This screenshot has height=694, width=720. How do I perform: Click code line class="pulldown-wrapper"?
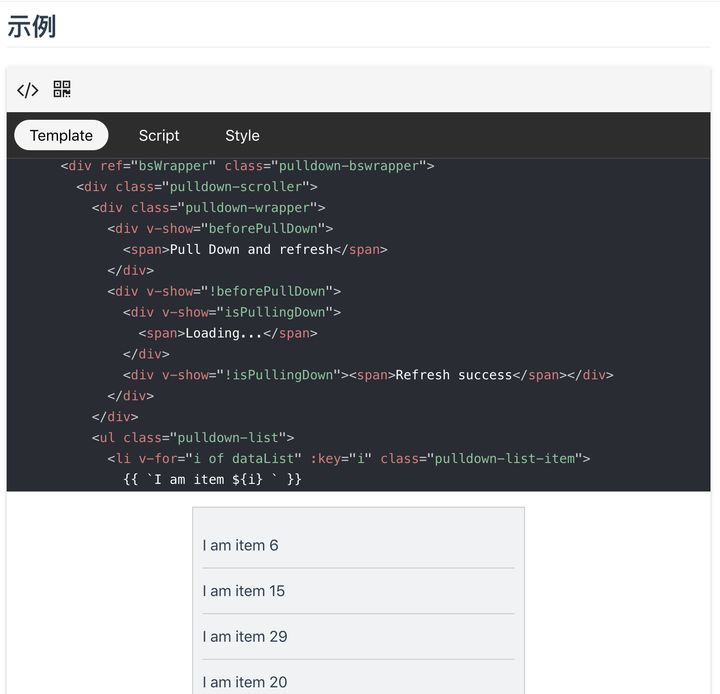(208, 208)
